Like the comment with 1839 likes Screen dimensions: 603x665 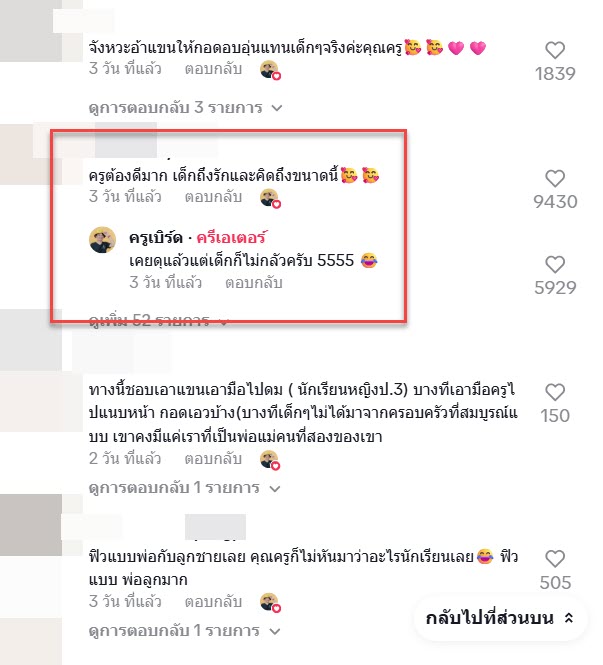coord(555,50)
